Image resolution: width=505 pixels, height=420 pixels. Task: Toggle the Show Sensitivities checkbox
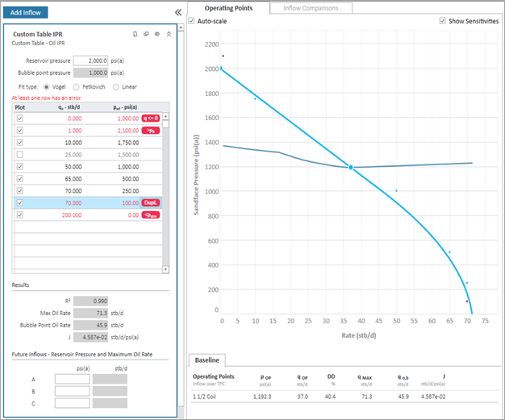coord(443,21)
